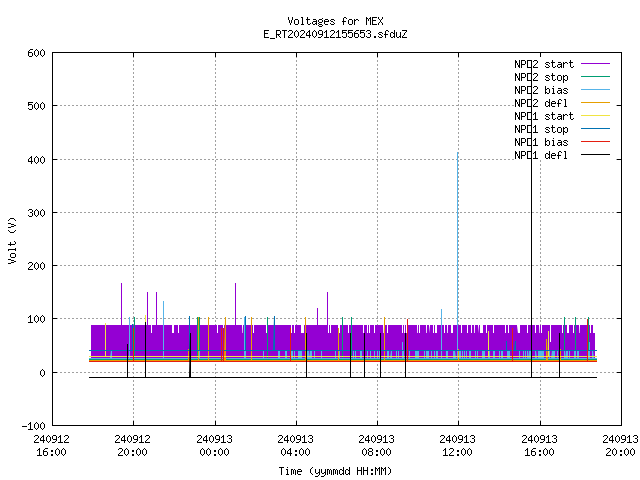The image size is (640, 480).
Task: Click the 'NPD1 stop' legend label
Action: click(x=541, y=129)
